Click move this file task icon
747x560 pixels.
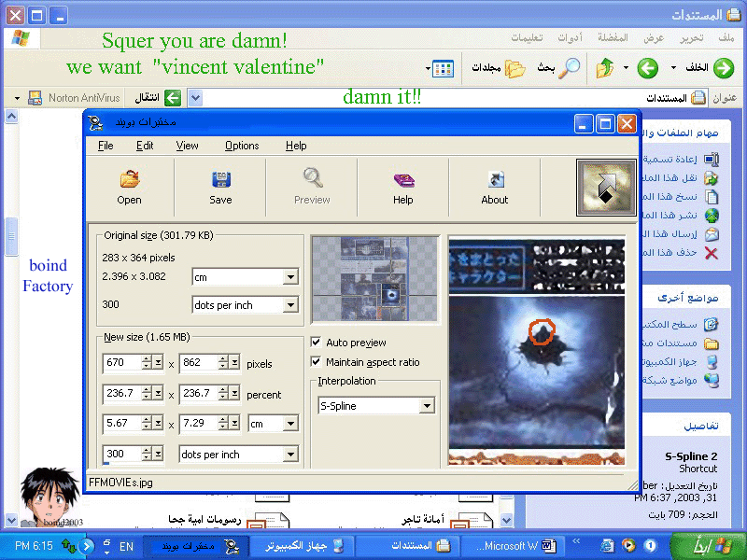click(x=711, y=178)
